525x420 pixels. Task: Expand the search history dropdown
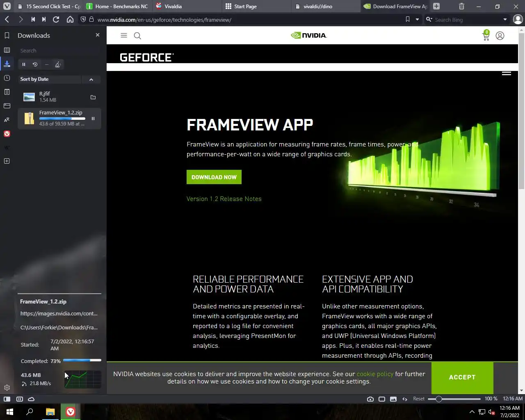505,19
